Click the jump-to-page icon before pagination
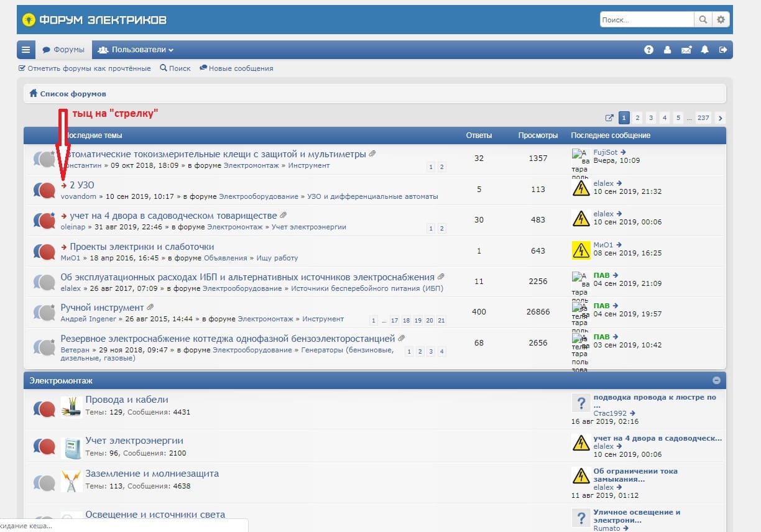 pos(609,118)
